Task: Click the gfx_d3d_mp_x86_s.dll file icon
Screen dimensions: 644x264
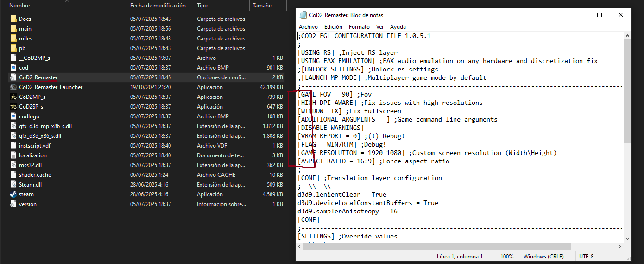Action: [x=13, y=126]
